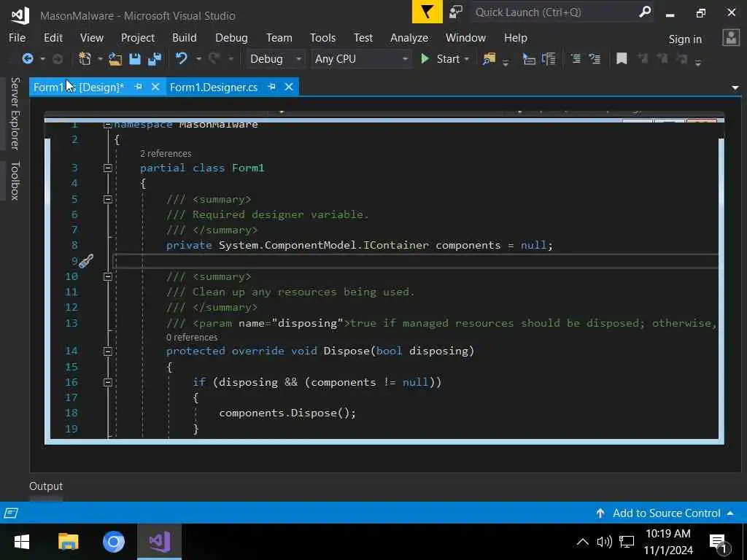This screenshot has height=560, width=747.
Task: Collapse the partial class Form1 region
Action: click(x=108, y=168)
